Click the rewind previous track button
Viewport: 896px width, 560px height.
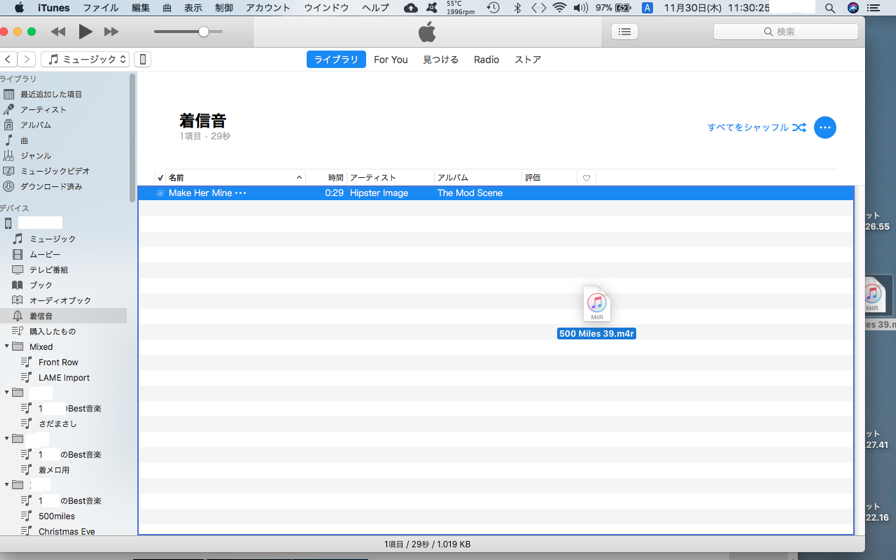tap(58, 32)
